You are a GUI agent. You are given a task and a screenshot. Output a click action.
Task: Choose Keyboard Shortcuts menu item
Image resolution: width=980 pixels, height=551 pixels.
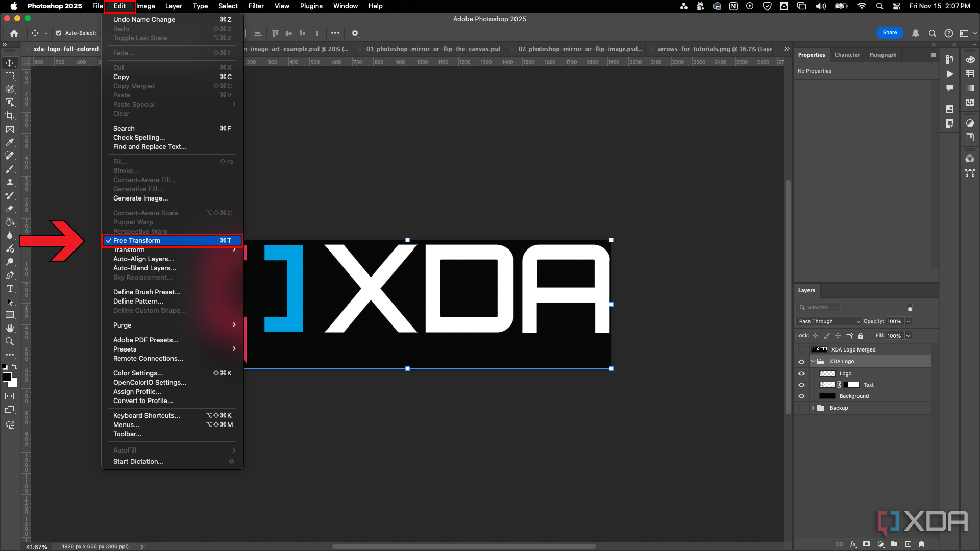[x=172, y=416]
